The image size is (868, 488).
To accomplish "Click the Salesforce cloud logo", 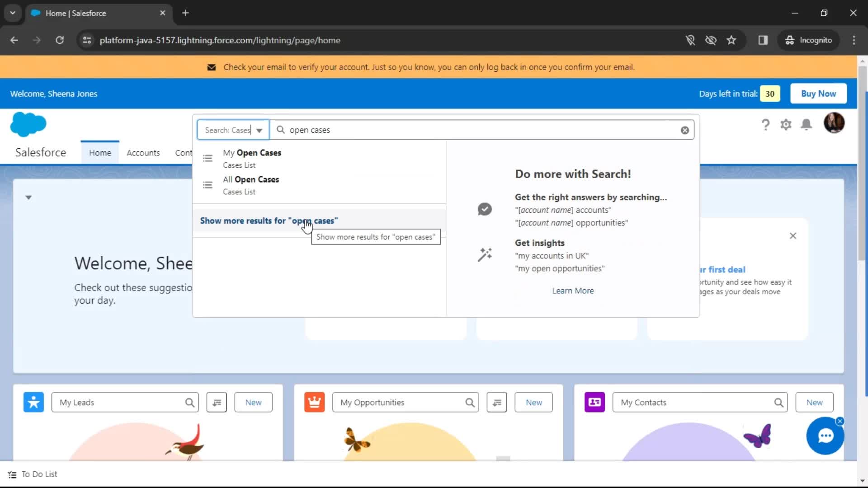I will (x=28, y=124).
